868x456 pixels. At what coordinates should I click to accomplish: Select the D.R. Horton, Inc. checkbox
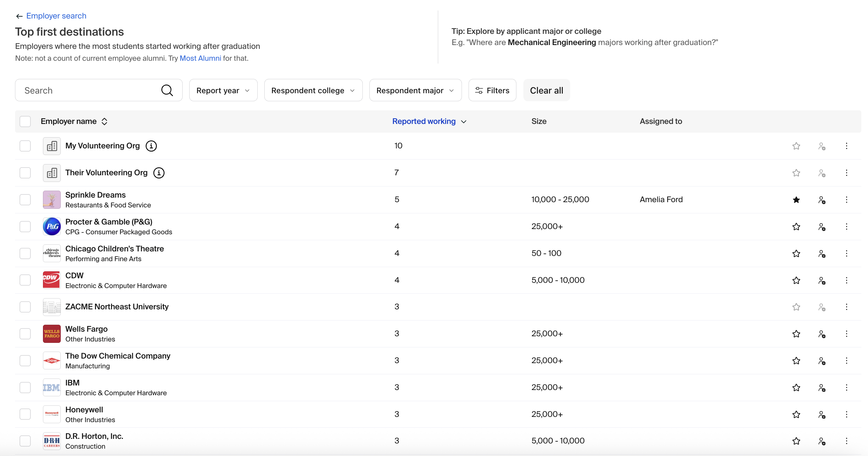25,441
